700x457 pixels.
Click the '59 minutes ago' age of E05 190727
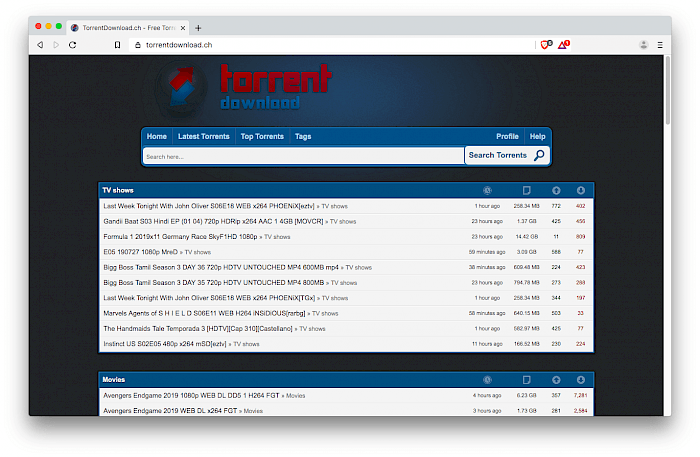[487, 252]
